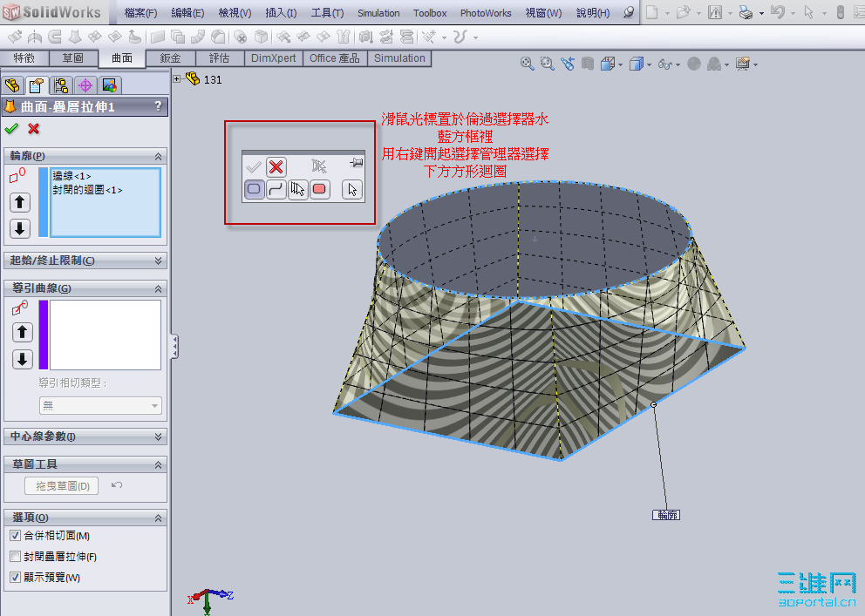Click the 拖曳草圖 button

point(62,485)
